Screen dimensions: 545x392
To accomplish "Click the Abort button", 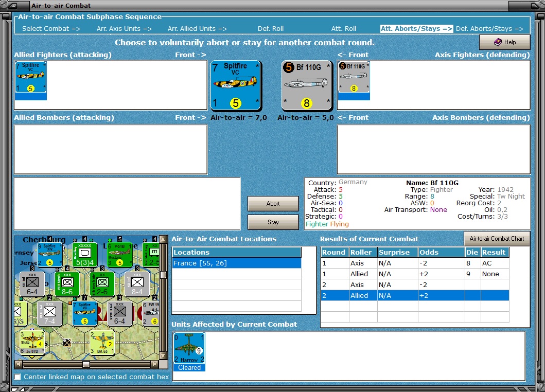I will pos(273,204).
